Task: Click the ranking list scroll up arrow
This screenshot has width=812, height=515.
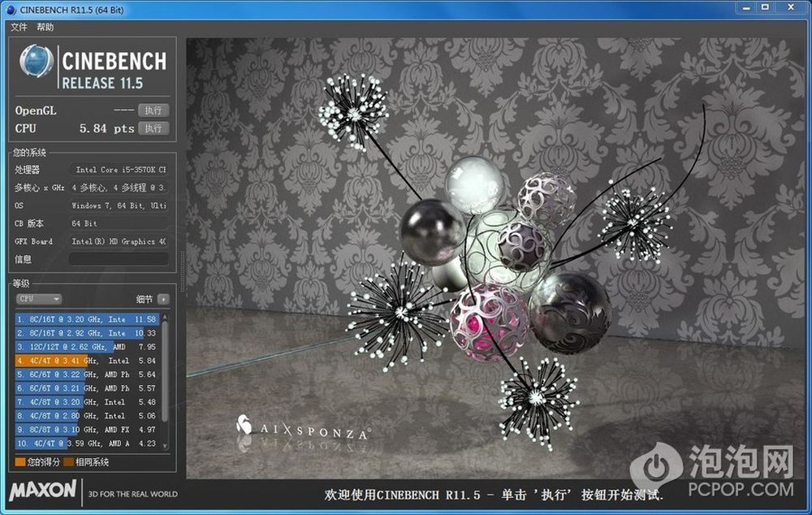Action: coord(165,317)
